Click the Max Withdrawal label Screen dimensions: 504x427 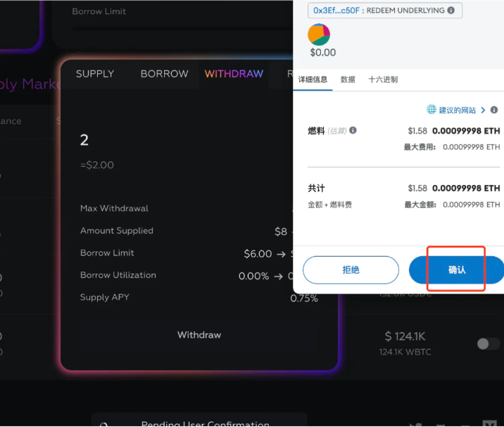(115, 208)
